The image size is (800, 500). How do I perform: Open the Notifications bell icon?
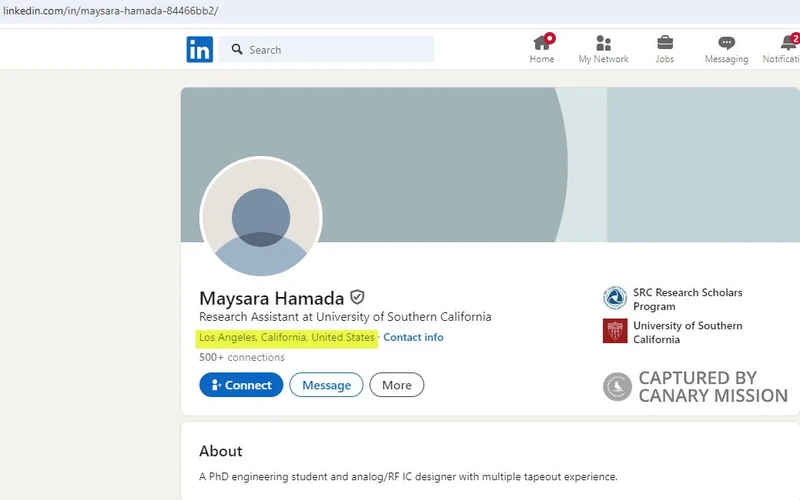(789, 42)
